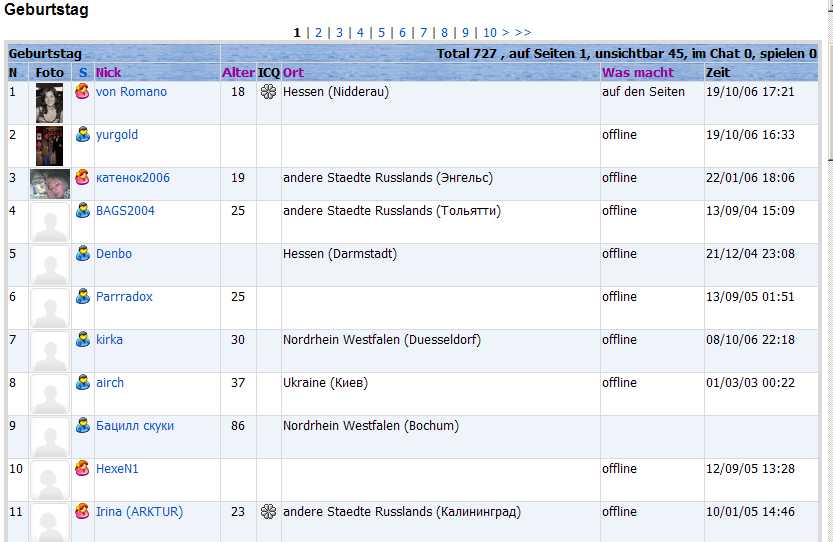Click the gender icon beside катенок2006

83,178
